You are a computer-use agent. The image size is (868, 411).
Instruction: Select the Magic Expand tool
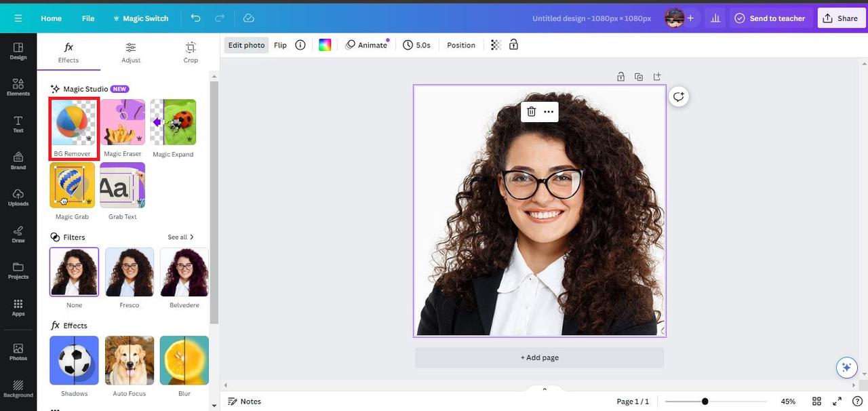click(173, 128)
